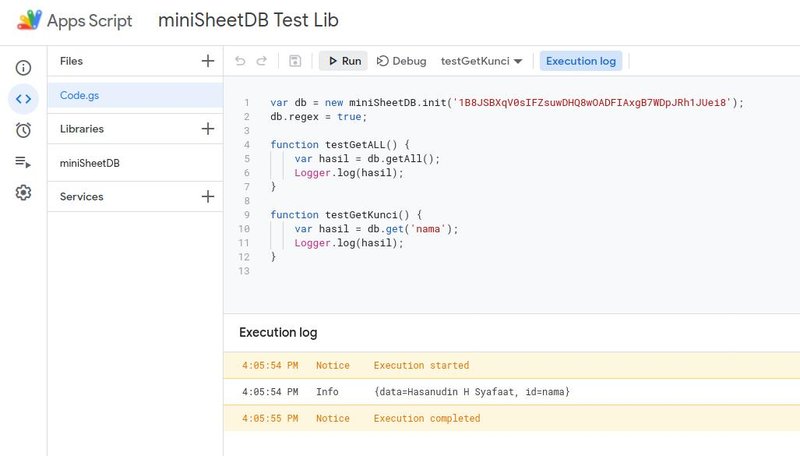Click the Undo arrow in toolbar
800x456 pixels.
click(x=240, y=61)
